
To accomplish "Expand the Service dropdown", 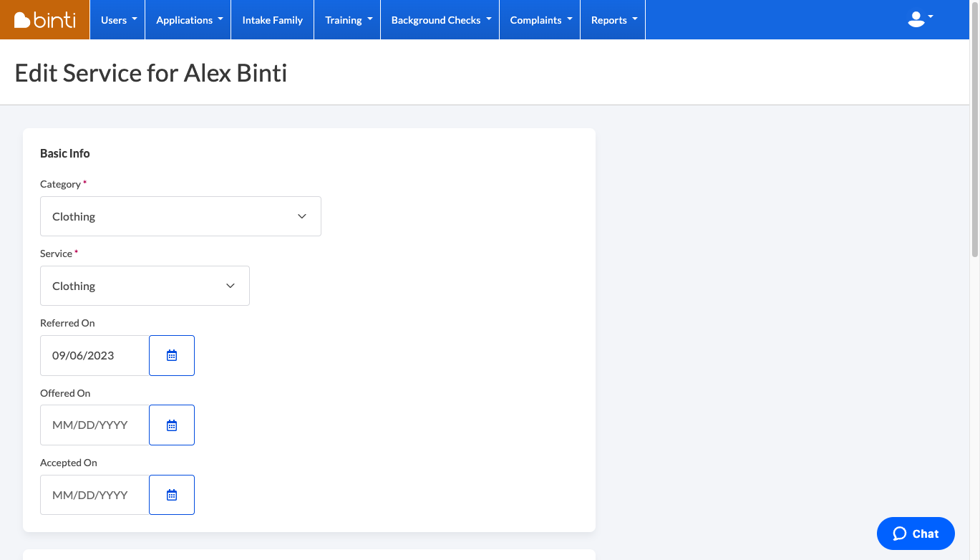I will pos(145,286).
